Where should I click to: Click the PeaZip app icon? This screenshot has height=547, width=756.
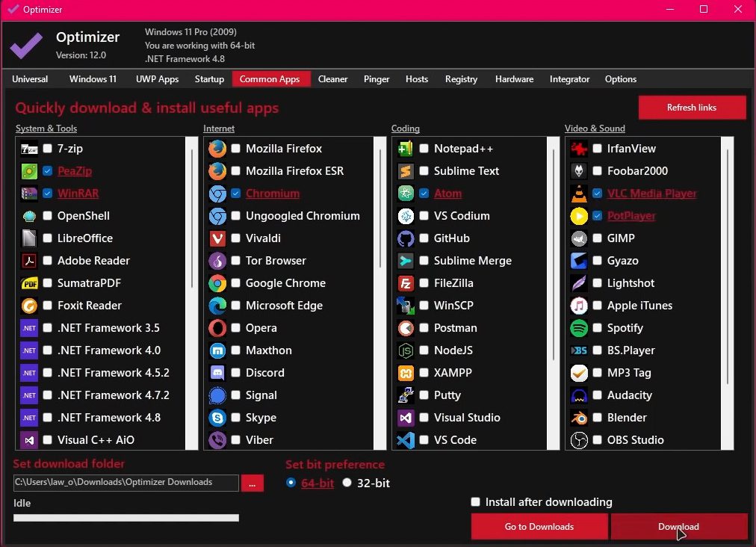[29, 171]
